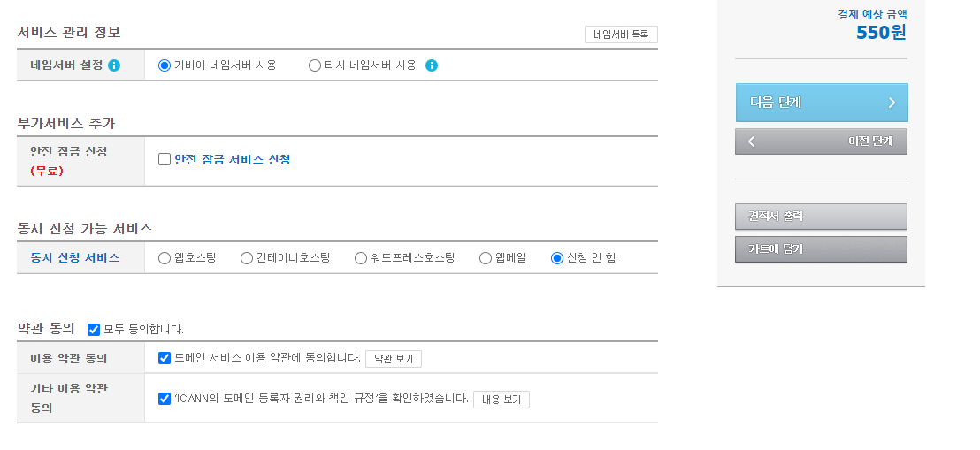Click 약관 보기 button

click(394, 359)
